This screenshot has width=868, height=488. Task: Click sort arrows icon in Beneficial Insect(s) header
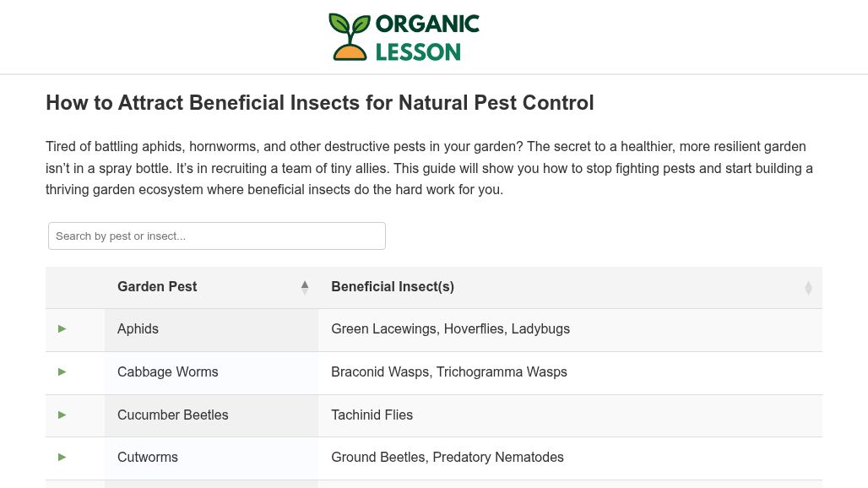click(808, 288)
